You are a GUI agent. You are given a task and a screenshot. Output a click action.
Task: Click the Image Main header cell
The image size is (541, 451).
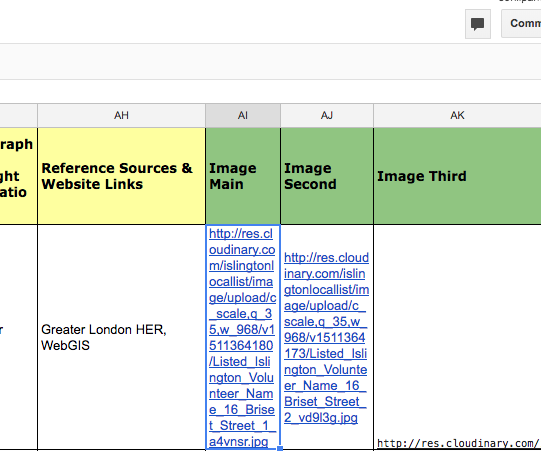(243, 176)
